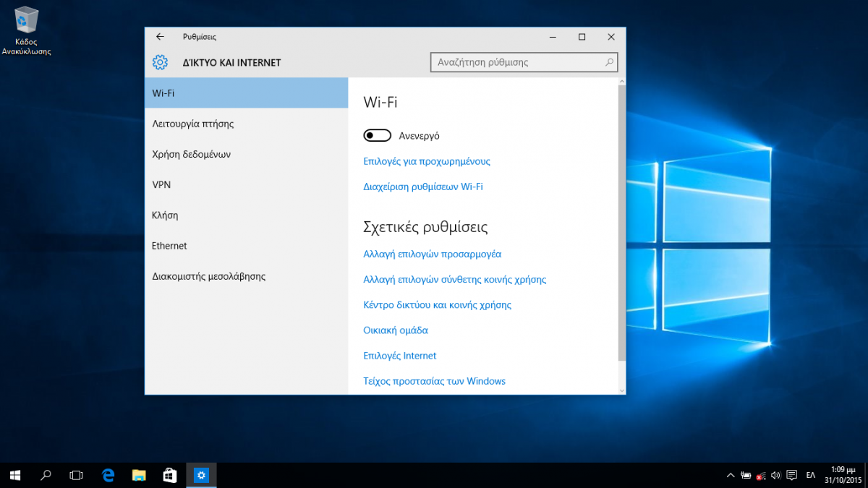868x488 pixels.
Task: Switch input language via ΕΛ indicator
Action: [811, 476]
